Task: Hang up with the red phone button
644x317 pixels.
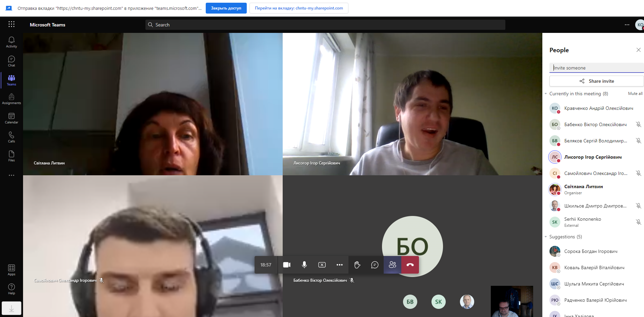Action: pos(410,265)
